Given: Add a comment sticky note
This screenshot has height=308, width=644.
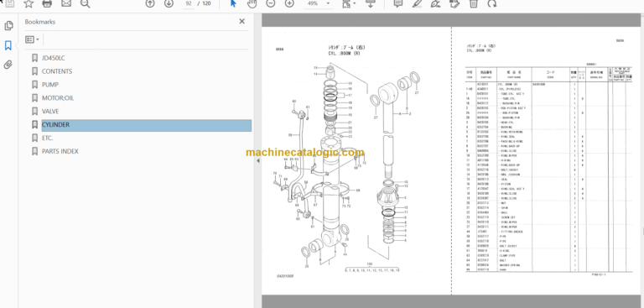Looking at the screenshot, I should (x=397, y=3).
